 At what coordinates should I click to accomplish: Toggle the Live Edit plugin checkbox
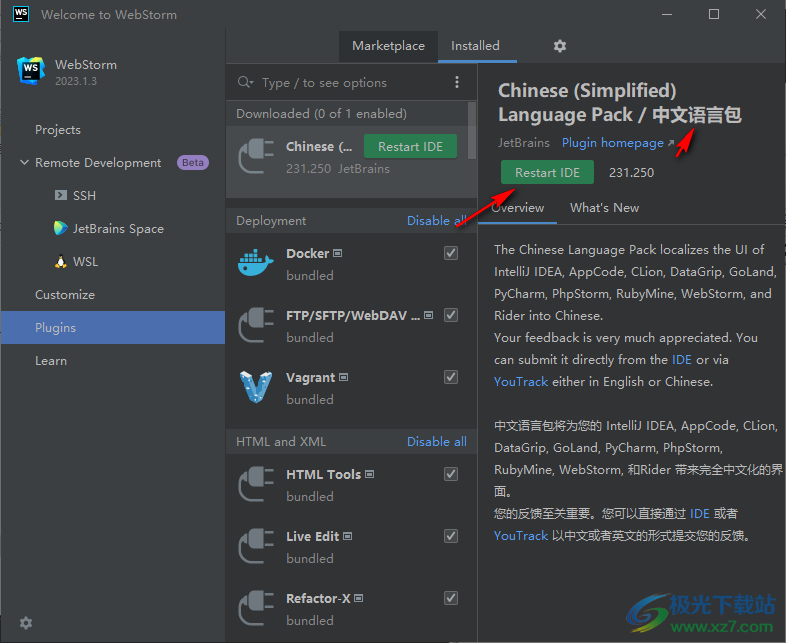[x=451, y=536]
